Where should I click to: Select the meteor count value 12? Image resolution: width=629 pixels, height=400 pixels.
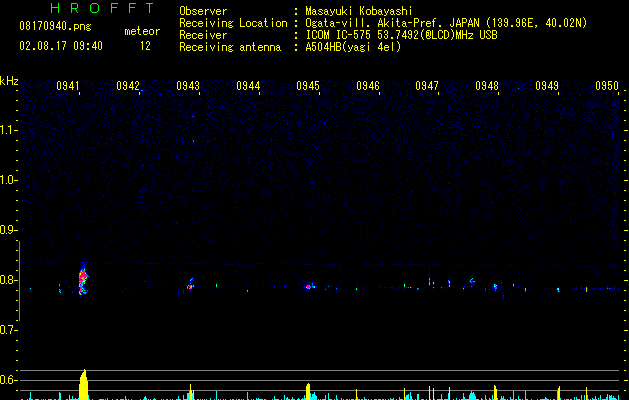coord(145,46)
